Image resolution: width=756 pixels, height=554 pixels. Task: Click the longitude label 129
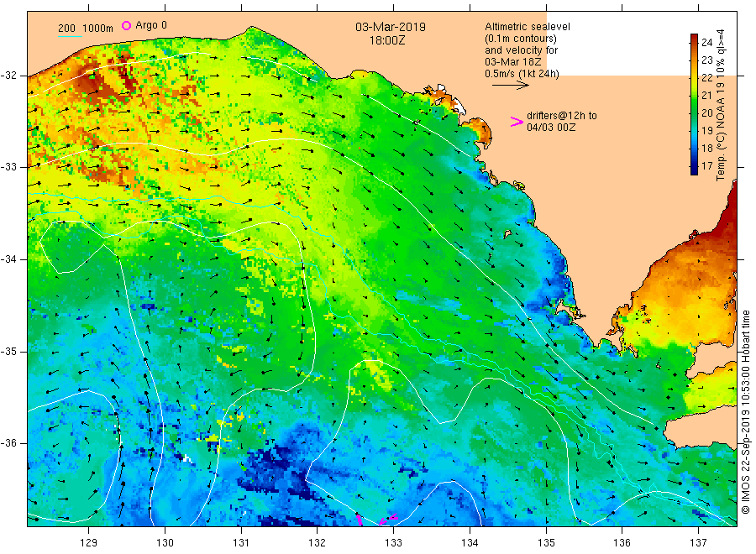pos(89,543)
